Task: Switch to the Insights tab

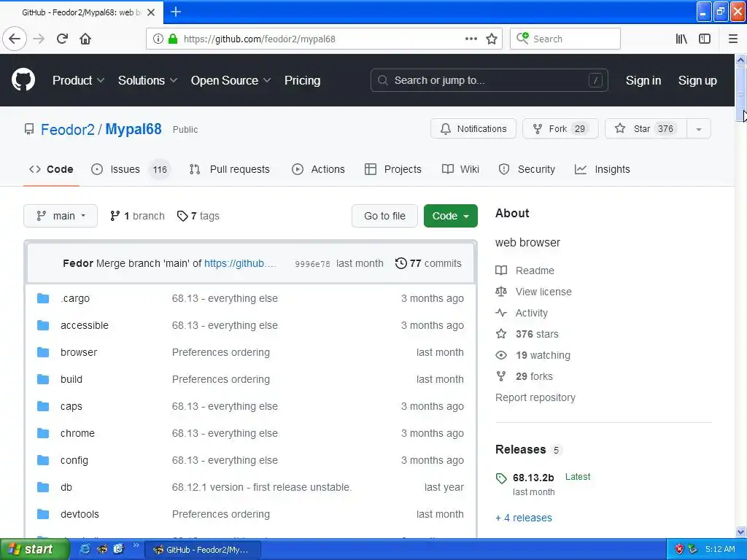Action: pyautogui.click(x=602, y=169)
